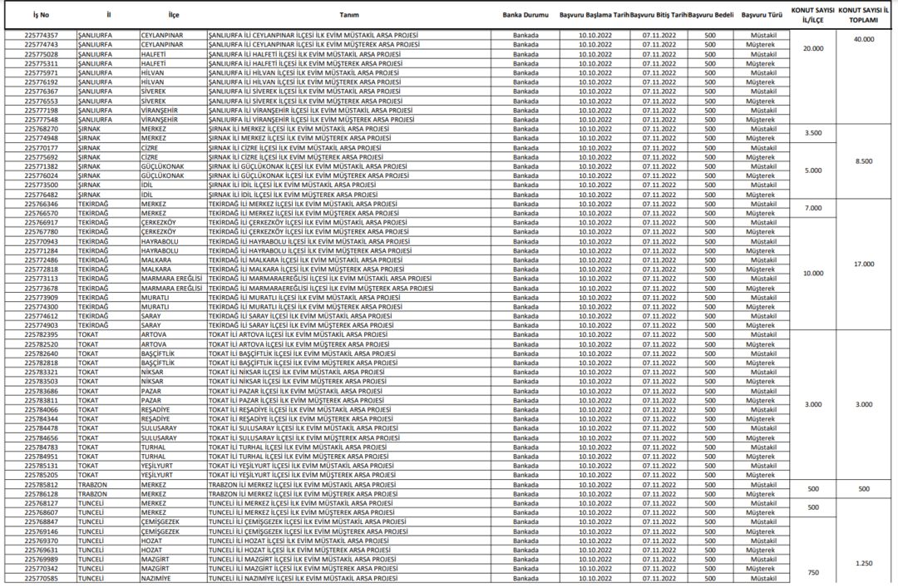Click SİVEREK district cell in row 225776367

click(154, 91)
